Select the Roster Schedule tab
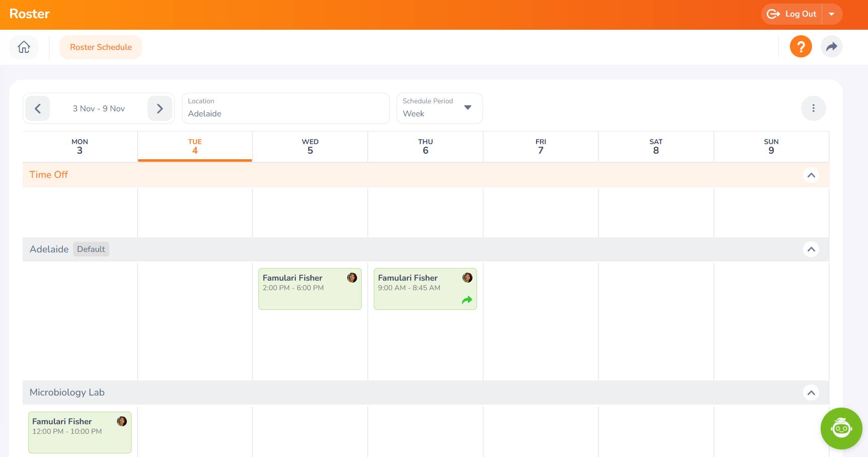 [x=101, y=47]
